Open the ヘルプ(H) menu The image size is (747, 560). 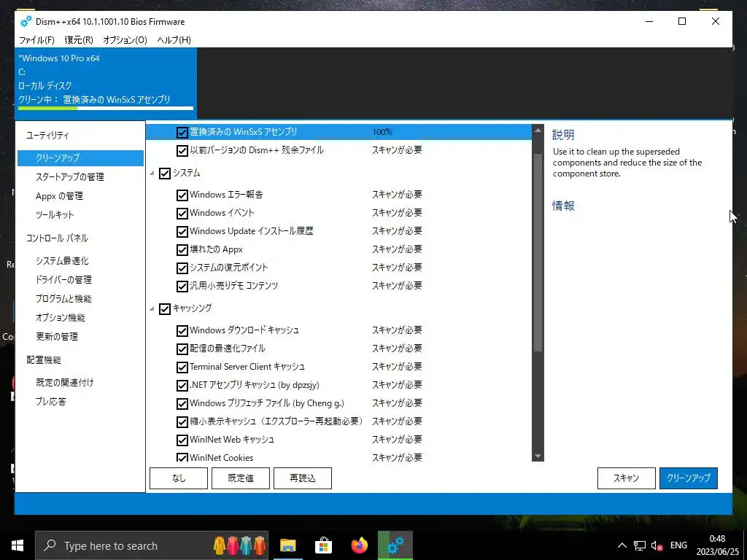click(174, 40)
